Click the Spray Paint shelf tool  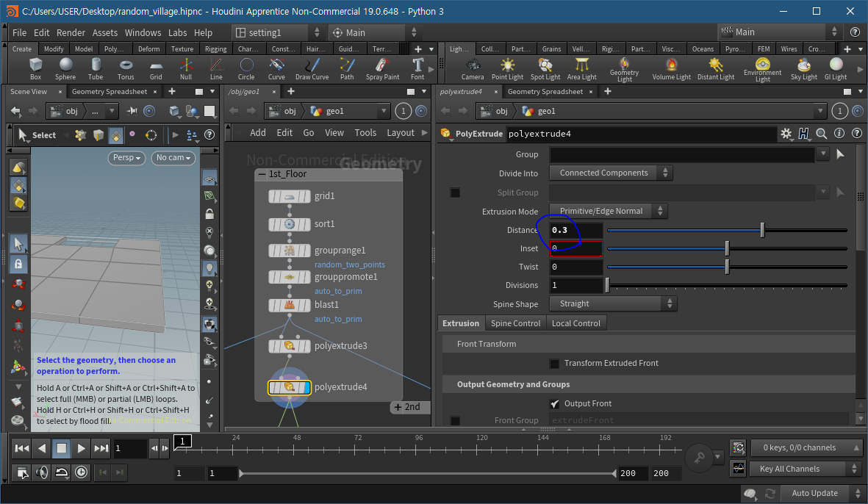pos(382,68)
